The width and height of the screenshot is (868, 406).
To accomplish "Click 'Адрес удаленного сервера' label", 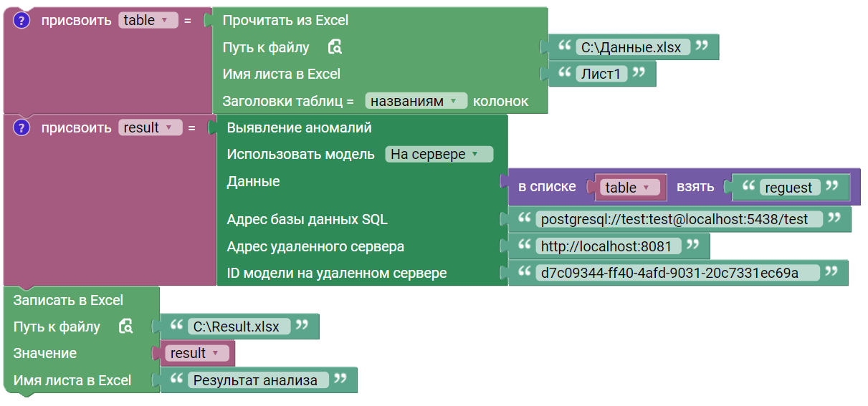I will (315, 246).
